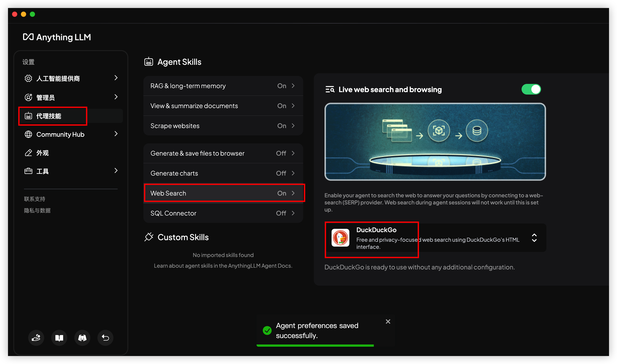The image size is (617, 364).
Task: Open the Generate charts skill currently Off
Action: (x=223, y=173)
